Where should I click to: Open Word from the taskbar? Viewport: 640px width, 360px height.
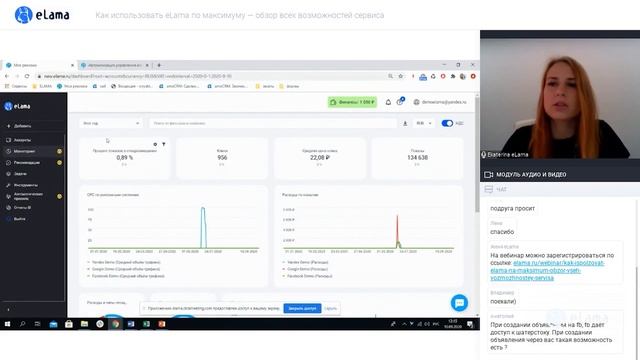tap(131, 324)
